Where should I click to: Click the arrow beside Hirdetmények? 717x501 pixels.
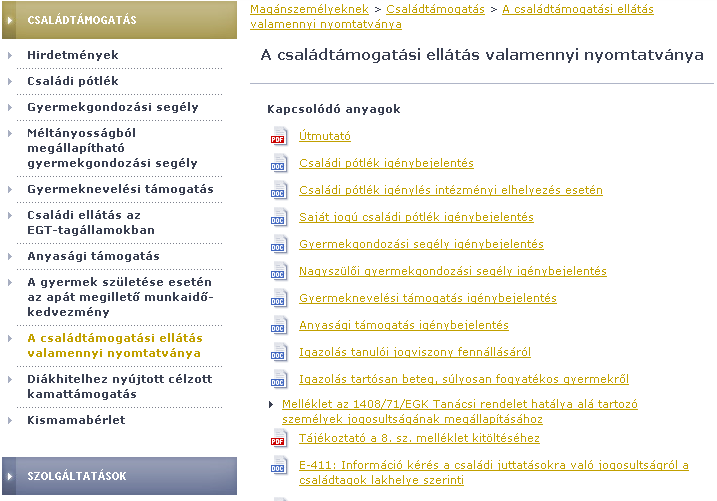[10, 55]
